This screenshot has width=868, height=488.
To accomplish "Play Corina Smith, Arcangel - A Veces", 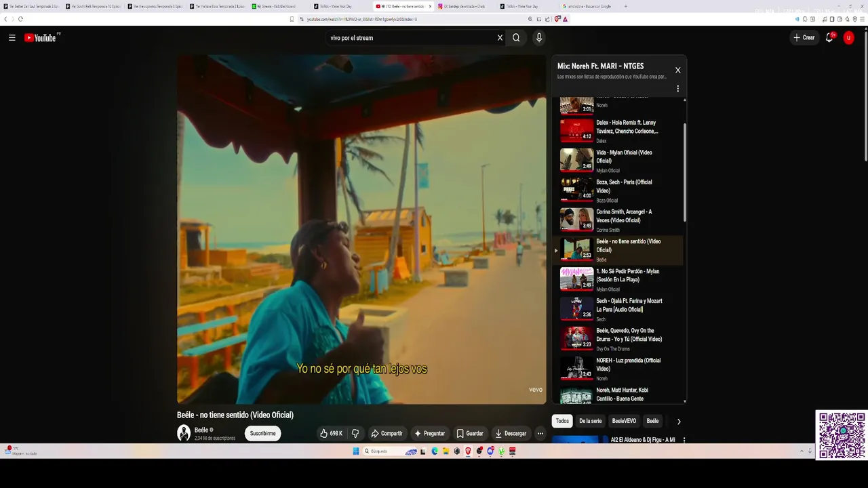I will click(x=617, y=220).
